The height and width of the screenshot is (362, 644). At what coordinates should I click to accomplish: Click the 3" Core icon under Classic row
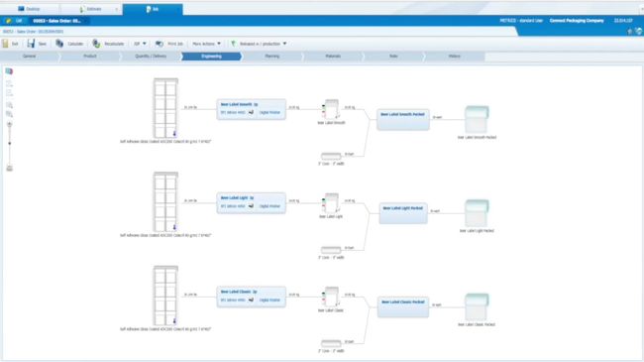tap(331, 343)
